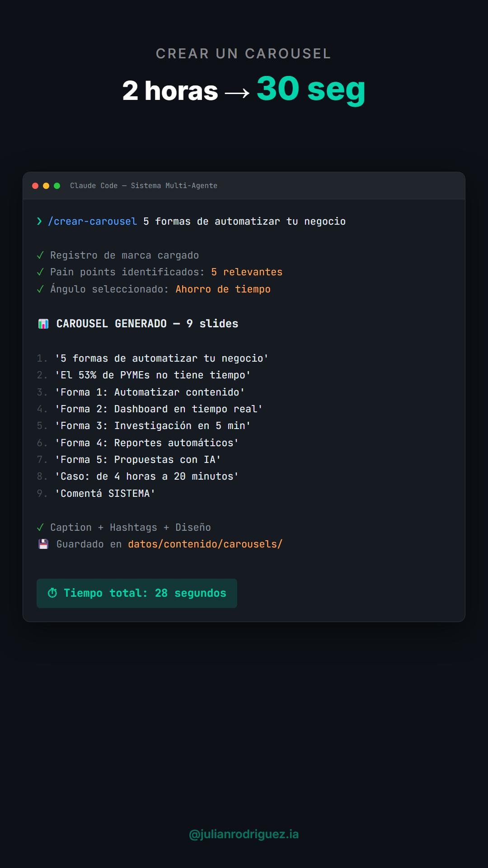Click checkmark beside Ángulo seleccionado

pos(40,289)
